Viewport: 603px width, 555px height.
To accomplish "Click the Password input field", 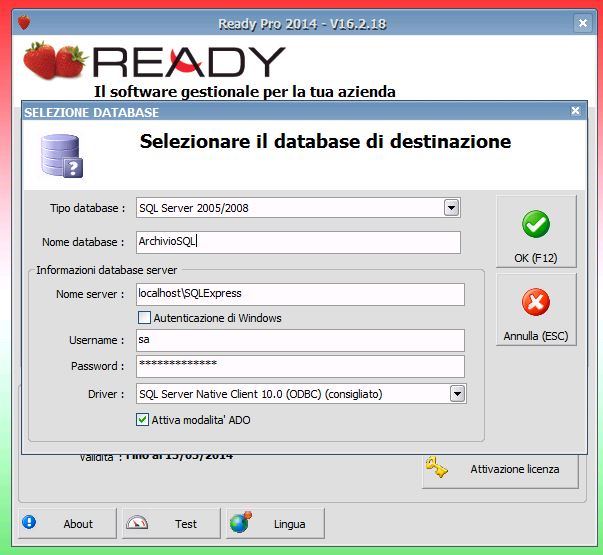I will point(300,366).
